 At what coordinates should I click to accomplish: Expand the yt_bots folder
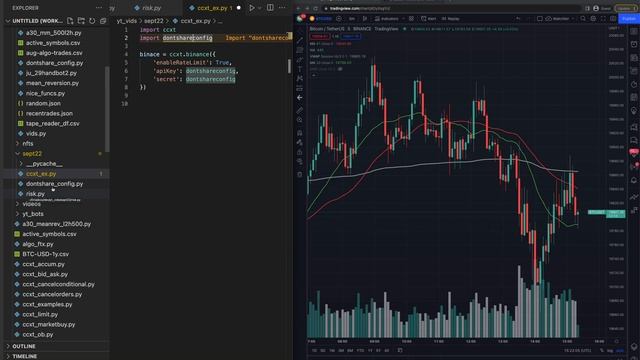tap(18, 214)
